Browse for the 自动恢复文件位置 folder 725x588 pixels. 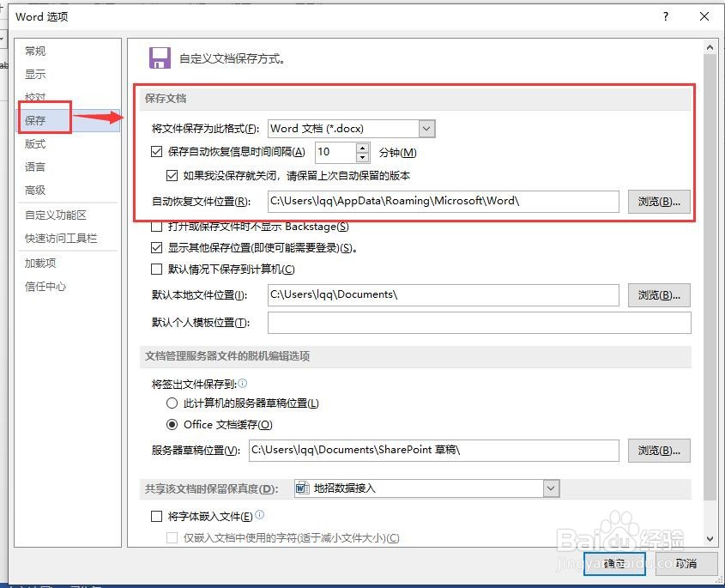(x=659, y=201)
